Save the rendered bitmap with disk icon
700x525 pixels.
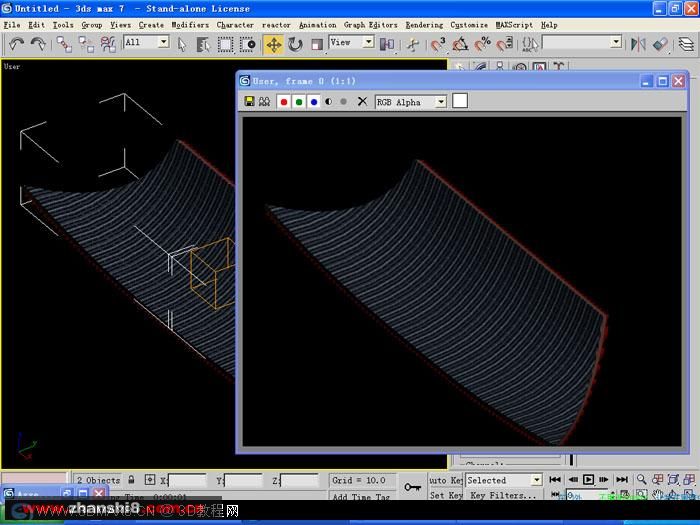click(x=250, y=102)
